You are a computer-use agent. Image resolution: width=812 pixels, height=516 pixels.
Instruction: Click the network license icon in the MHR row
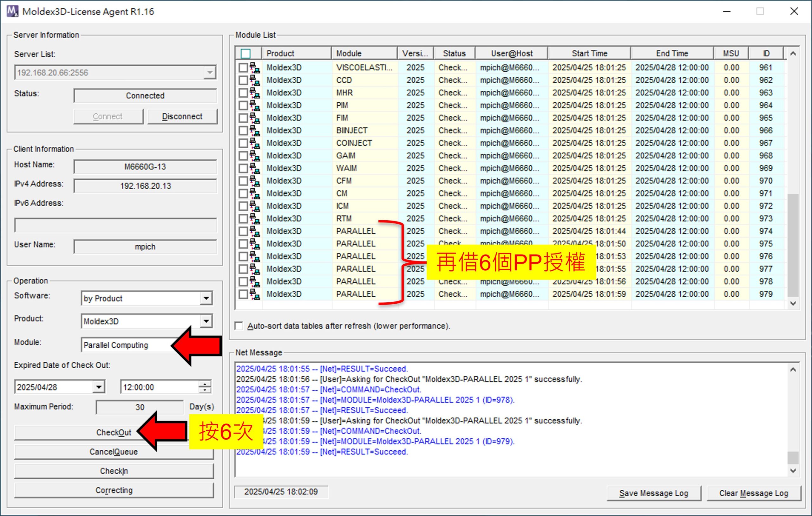[255, 93]
